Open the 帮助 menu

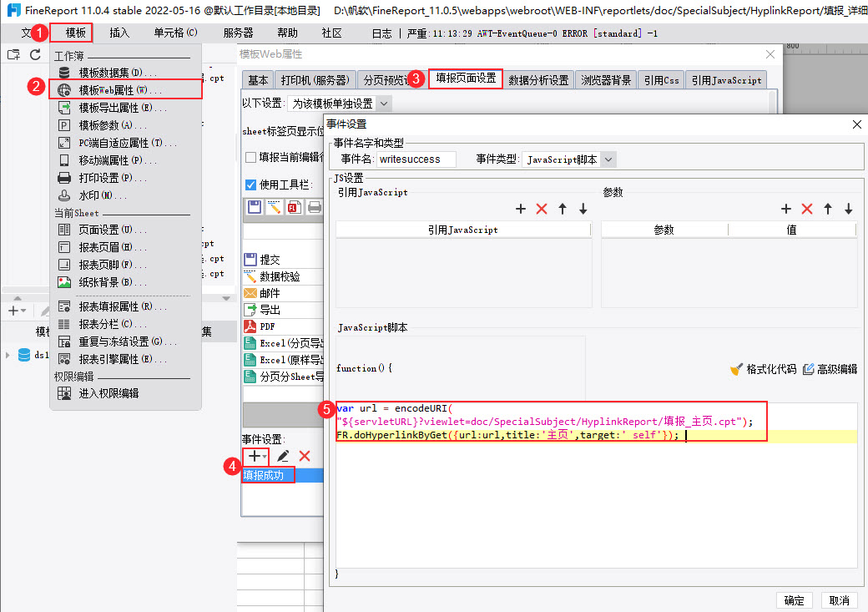[287, 33]
